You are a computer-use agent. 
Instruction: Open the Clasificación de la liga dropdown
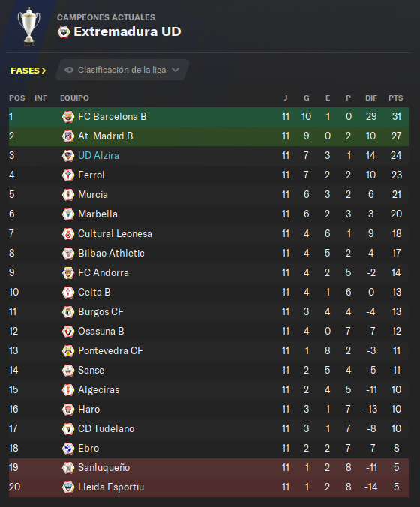pos(122,70)
